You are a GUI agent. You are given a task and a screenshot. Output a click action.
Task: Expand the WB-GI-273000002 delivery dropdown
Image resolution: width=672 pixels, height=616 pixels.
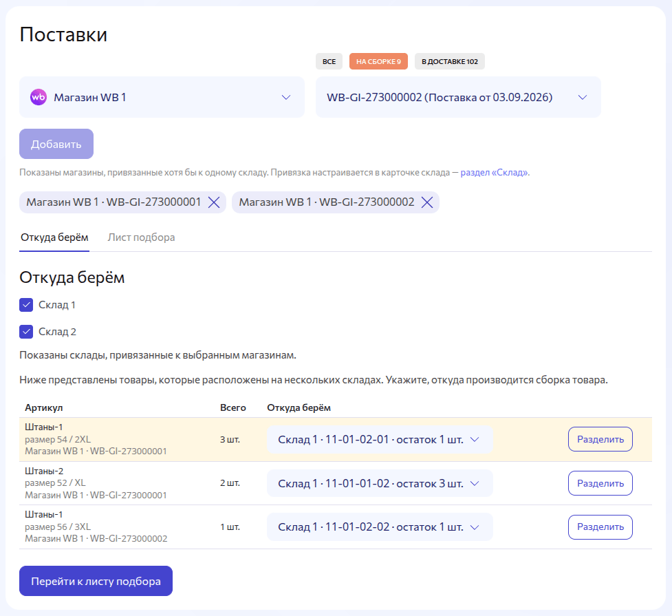coord(458,97)
